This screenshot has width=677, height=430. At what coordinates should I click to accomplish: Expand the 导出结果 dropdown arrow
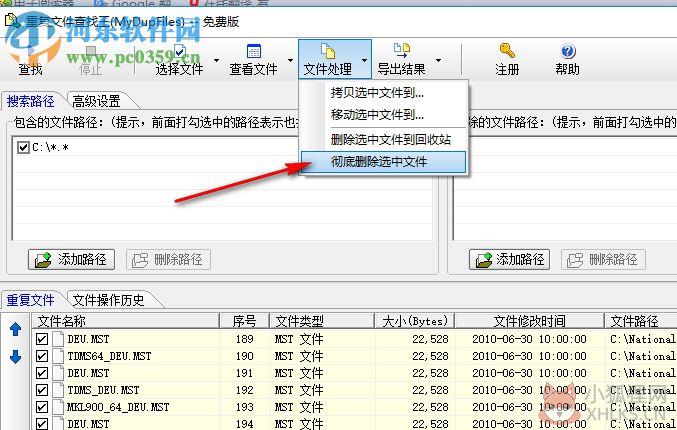coord(439,60)
